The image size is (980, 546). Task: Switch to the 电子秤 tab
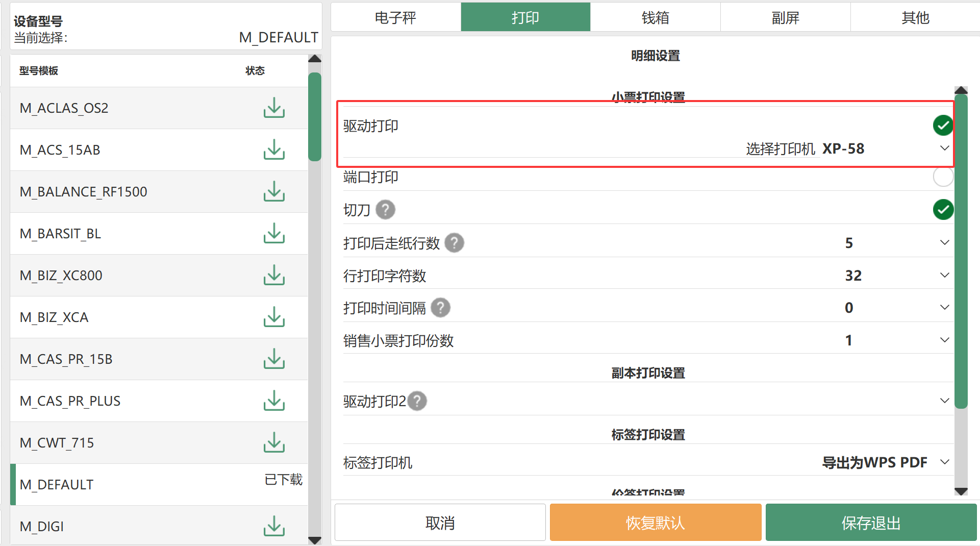[395, 18]
